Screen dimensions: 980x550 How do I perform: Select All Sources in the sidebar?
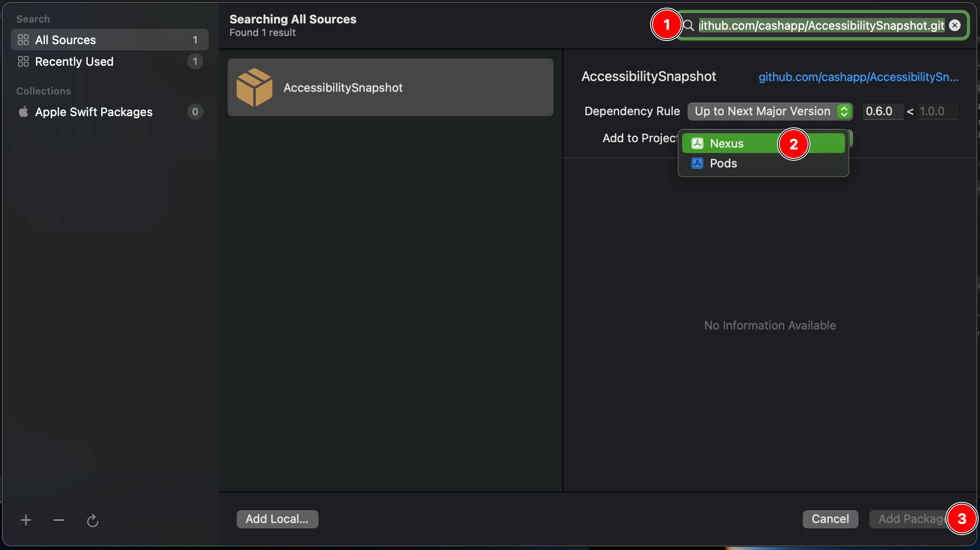110,40
